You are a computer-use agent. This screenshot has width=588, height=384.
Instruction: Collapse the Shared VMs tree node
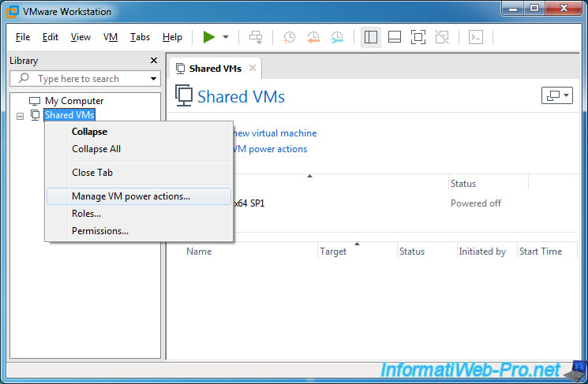point(21,116)
